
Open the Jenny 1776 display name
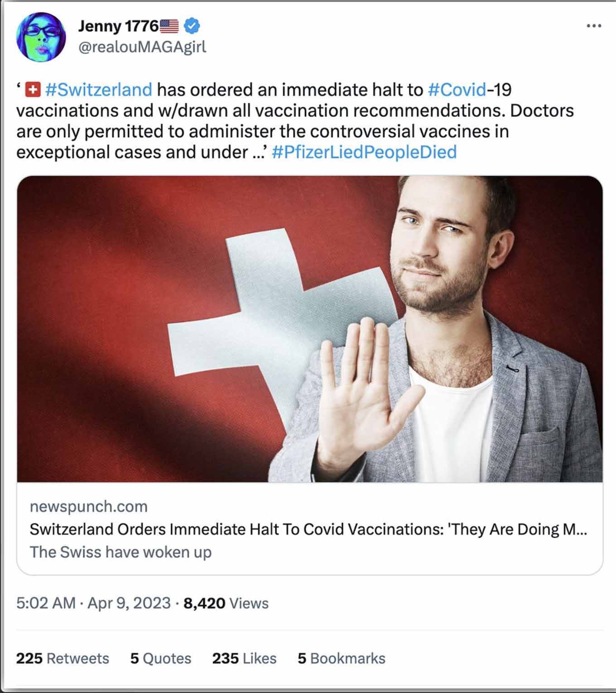click(118, 26)
